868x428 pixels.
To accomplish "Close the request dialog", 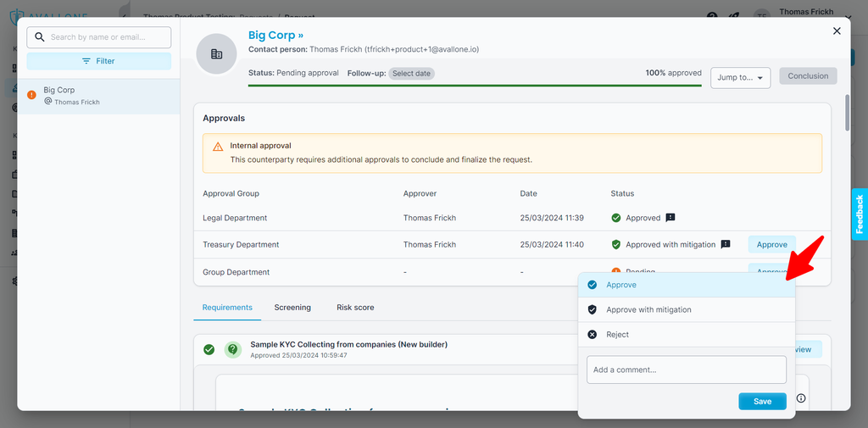I will [837, 31].
